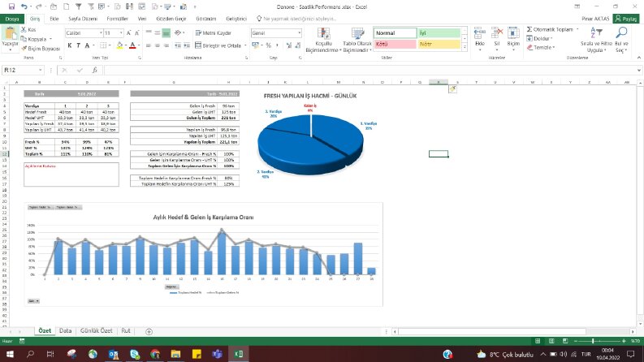Expand Otomatik Toplam dropdown arrow
This screenshot has width=644, height=362.
click(577, 29)
